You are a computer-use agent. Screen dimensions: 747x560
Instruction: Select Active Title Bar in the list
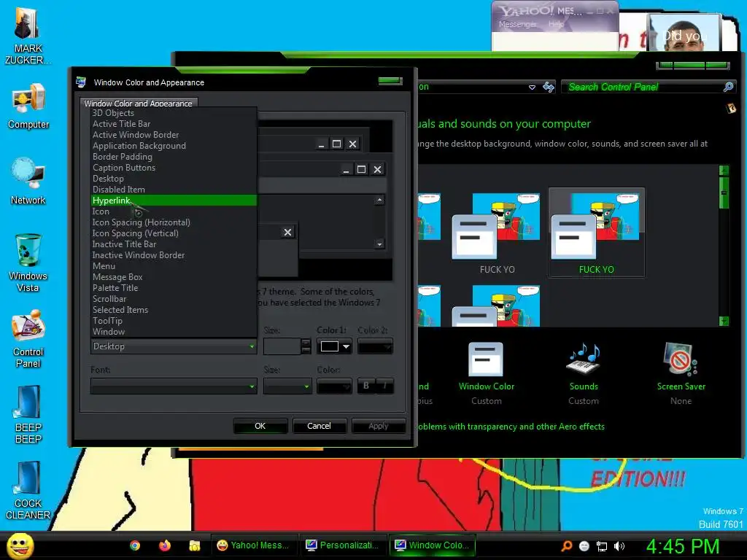coord(174,124)
